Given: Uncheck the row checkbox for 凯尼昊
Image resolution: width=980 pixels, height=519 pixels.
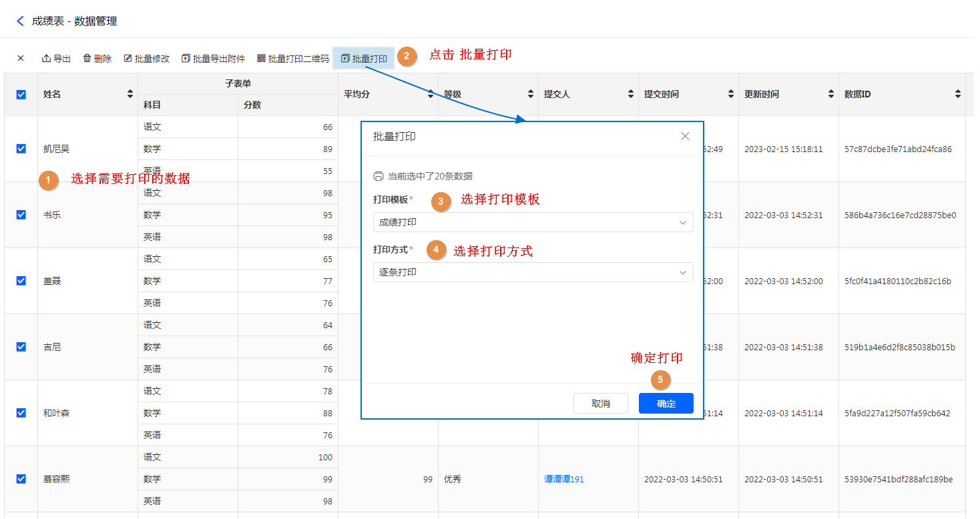Looking at the screenshot, I should 21,149.
